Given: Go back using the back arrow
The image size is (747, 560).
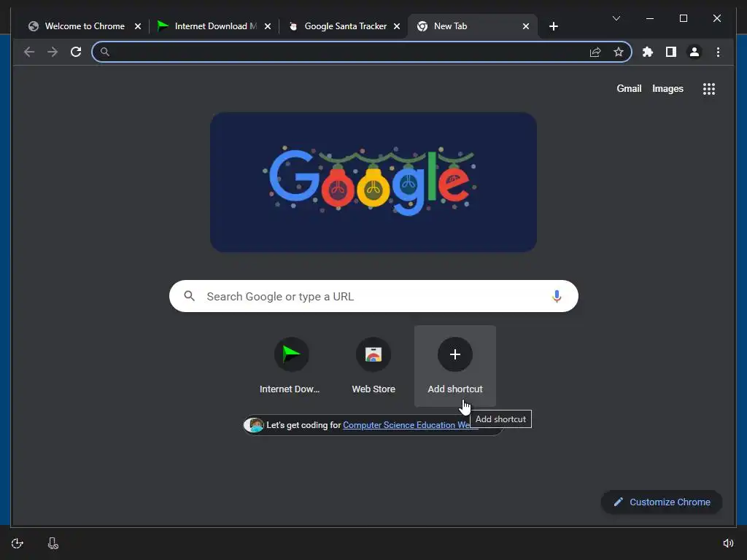Looking at the screenshot, I should point(29,52).
